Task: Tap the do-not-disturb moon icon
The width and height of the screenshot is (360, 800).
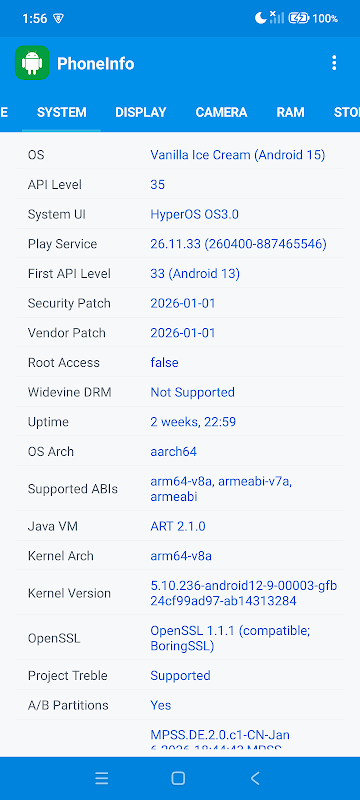Action: [261, 18]
